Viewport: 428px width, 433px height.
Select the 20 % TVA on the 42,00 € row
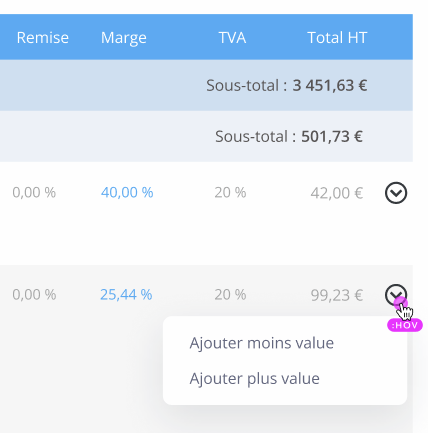tap(230, 192)
